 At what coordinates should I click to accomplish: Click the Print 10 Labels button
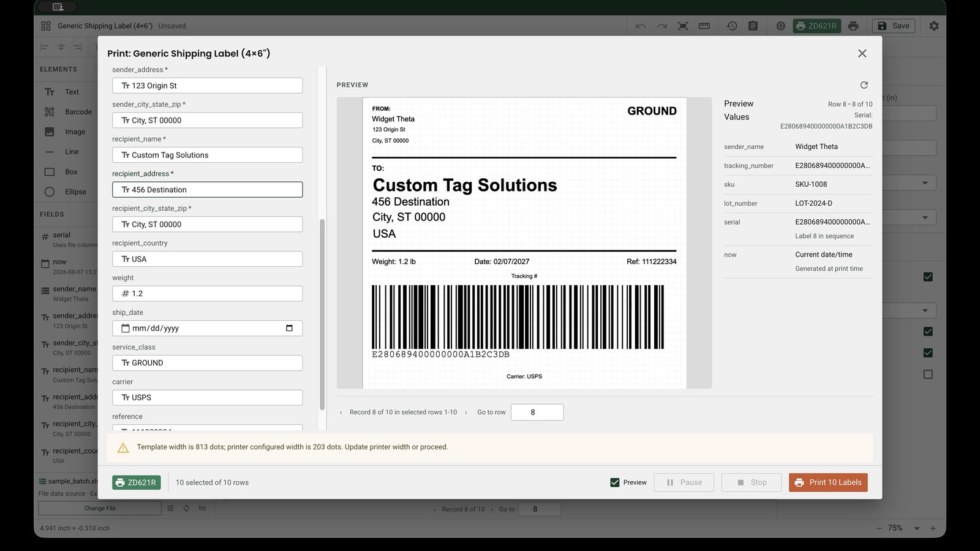point(828,482)
